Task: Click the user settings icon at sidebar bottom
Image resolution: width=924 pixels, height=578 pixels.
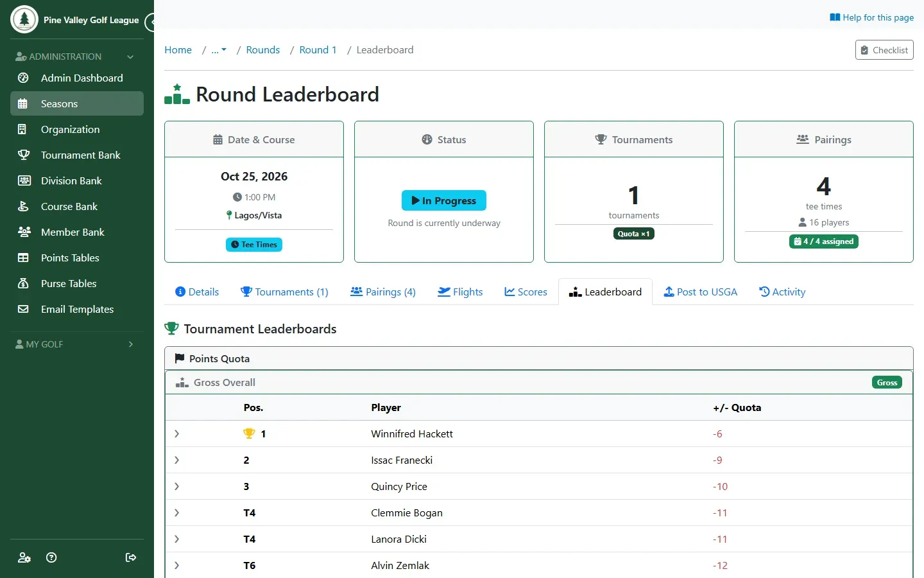Action: click(x=24, y=557)
